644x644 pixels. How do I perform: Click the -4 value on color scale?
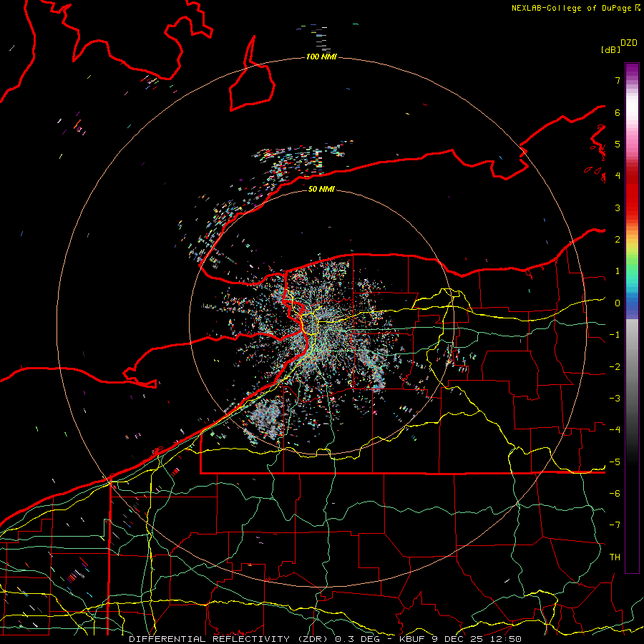point(615,430)
